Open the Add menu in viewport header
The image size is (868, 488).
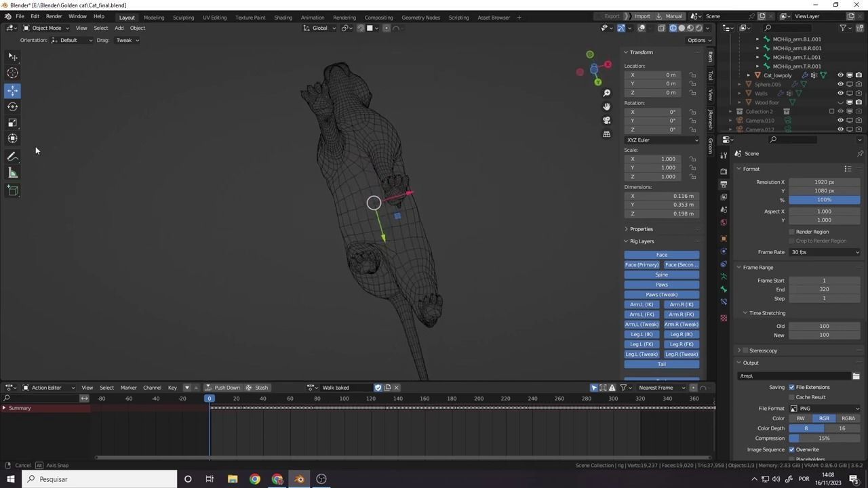coord(119,28)
